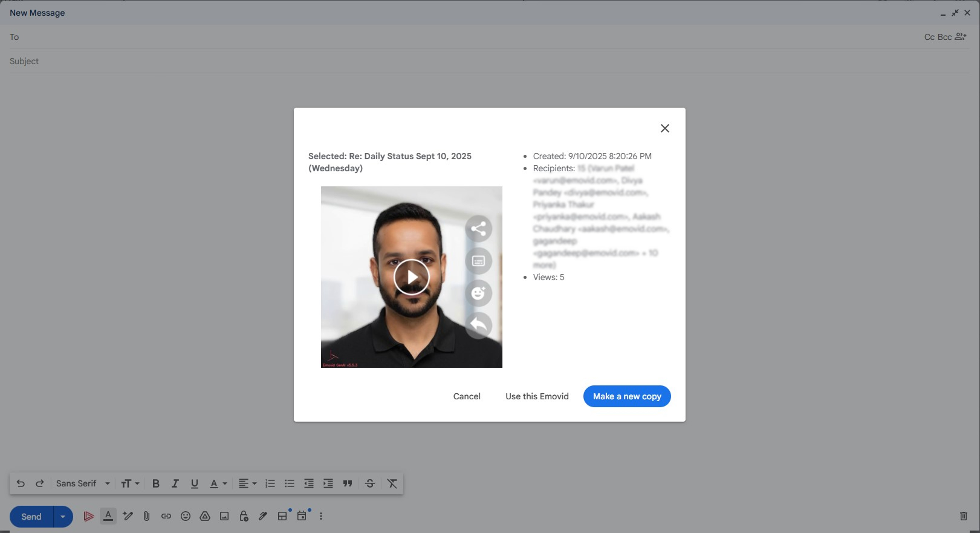The image size is (980, 533).
Task: Click indent less icon
Action: pyautogui.click(x=309, y=483)
